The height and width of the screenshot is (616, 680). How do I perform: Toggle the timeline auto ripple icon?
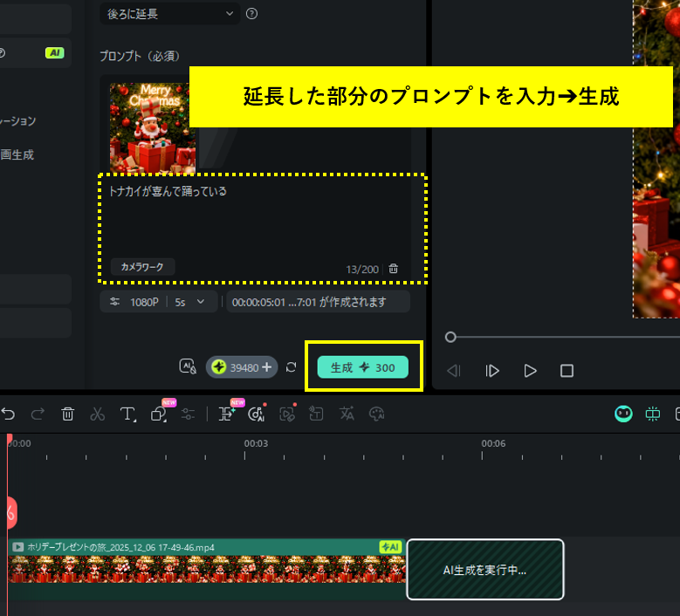[653, 414]
